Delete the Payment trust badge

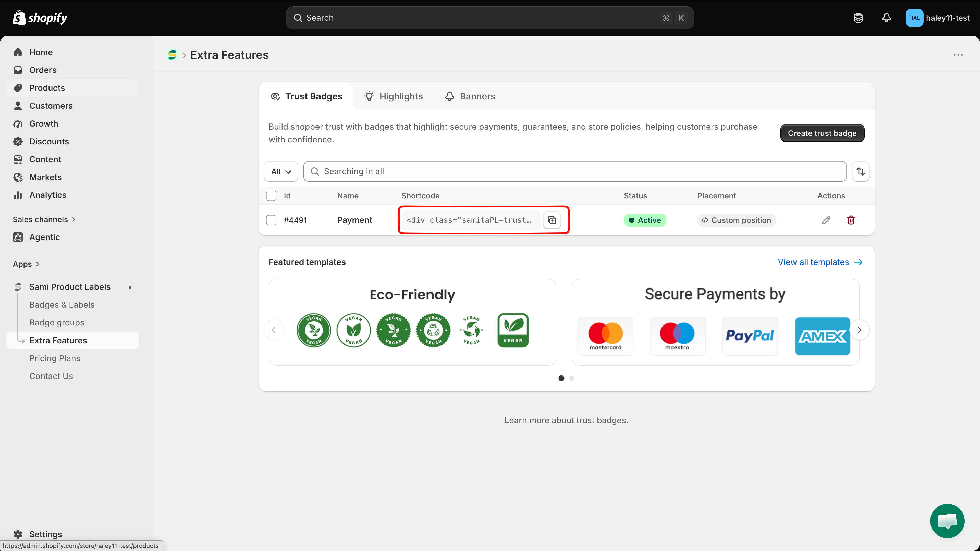point(851,220)
